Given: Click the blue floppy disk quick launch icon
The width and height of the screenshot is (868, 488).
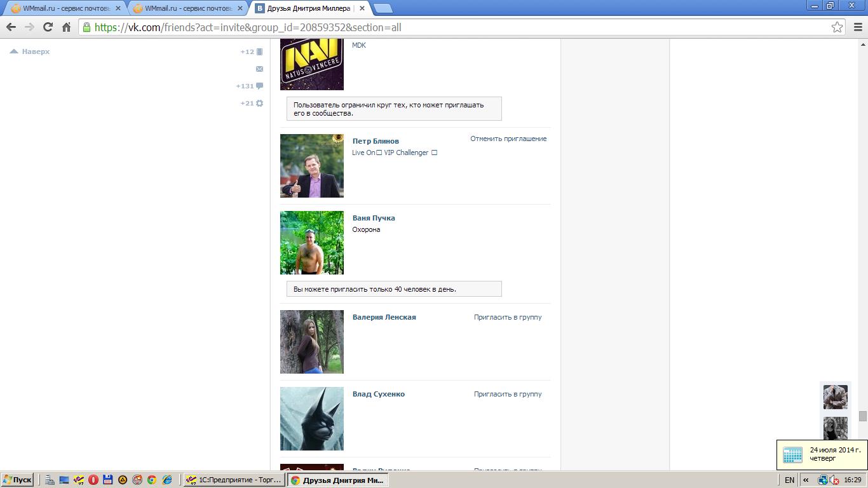Looking at the screenshot, I should coord(108,480).
